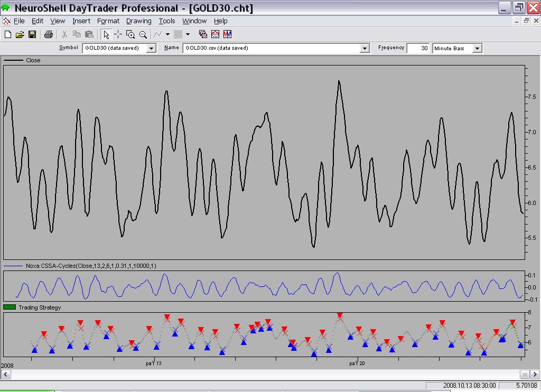Click the green Trading Strategy color box

pyautogui.click(x=10, y=307)
